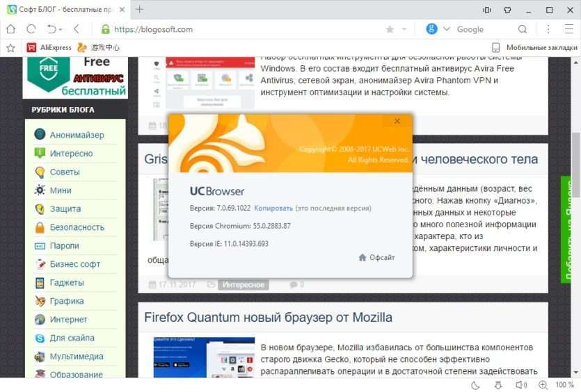The image size is (581, 392).
Task: Close the Софт БЛОГ tab
Action: [122, 10]
